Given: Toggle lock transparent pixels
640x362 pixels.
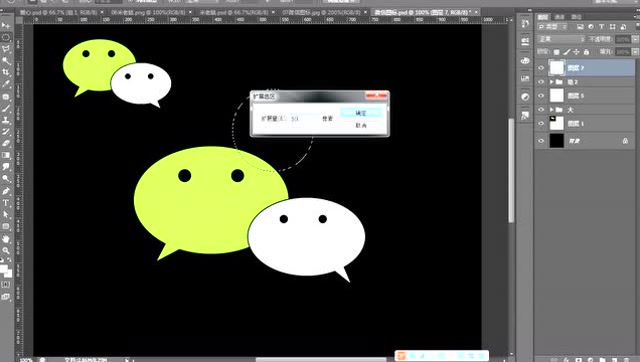Looking at the screenshot, I should (556, 52).
